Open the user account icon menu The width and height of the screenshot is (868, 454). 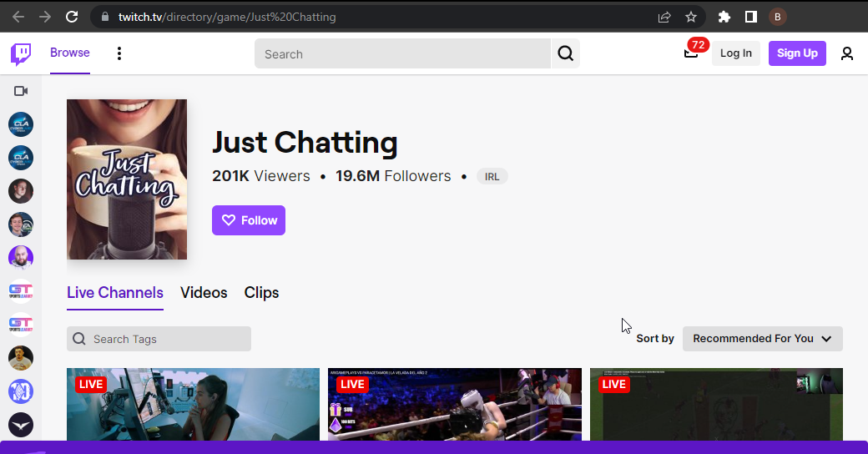(x=847, y=53)
